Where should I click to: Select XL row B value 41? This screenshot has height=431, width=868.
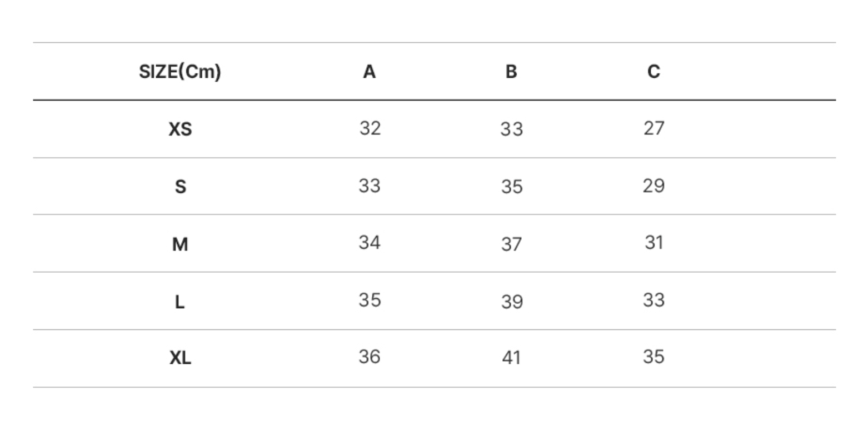511,358
